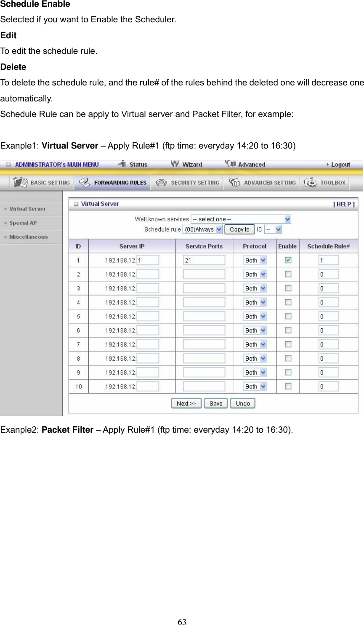Click the Save button
Viewport: 364px width, 625px height.
tap(215, 403)
